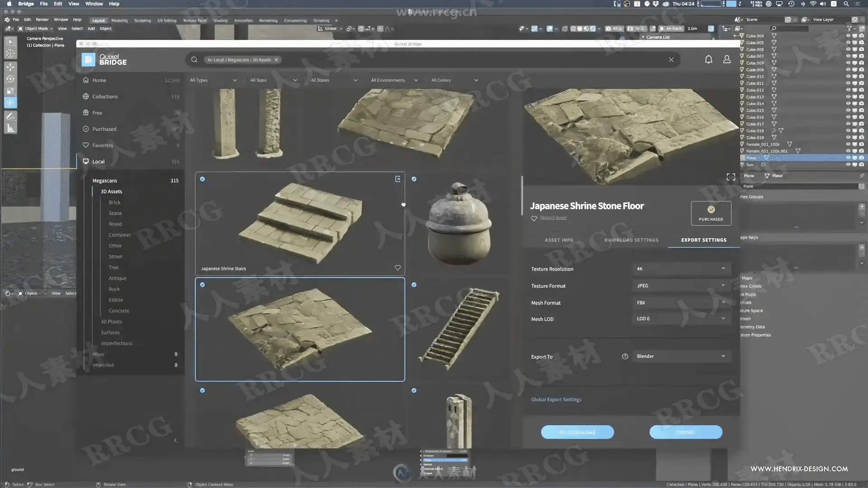Switch to the Asset Info tab

[x=559, y=240]
